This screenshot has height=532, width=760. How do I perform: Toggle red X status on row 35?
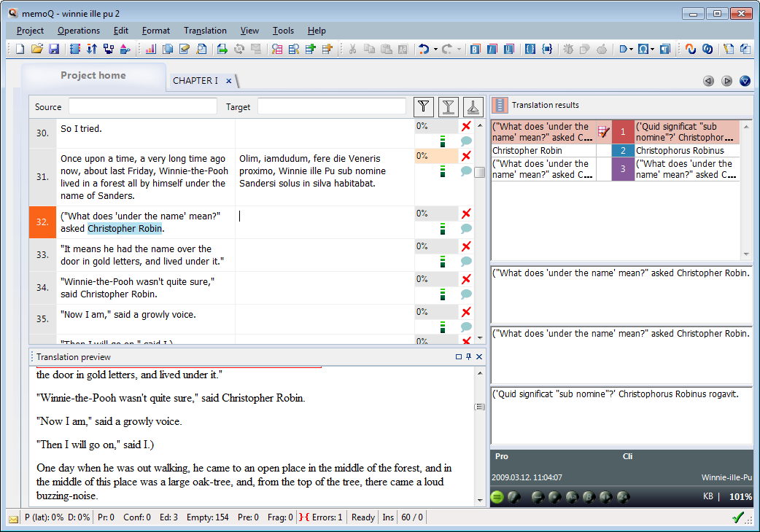click(466, 312)
